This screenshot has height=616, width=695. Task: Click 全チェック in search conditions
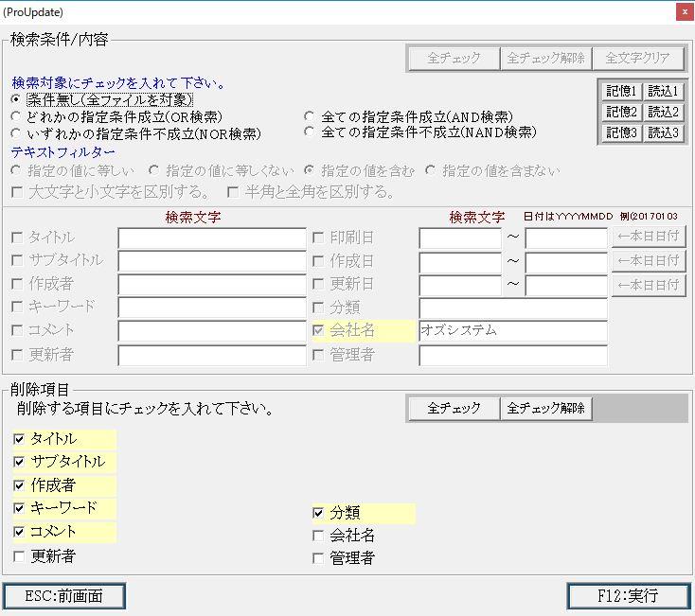coord(454,58)
